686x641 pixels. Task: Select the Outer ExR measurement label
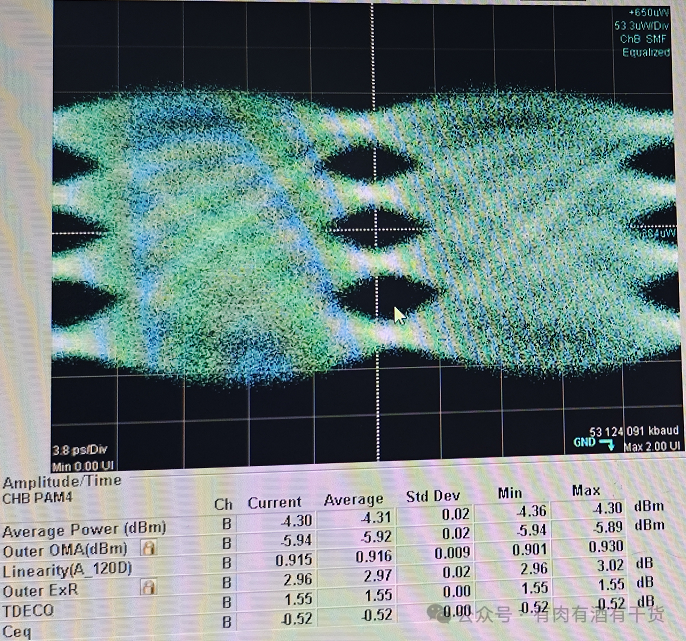pos(40,590)
